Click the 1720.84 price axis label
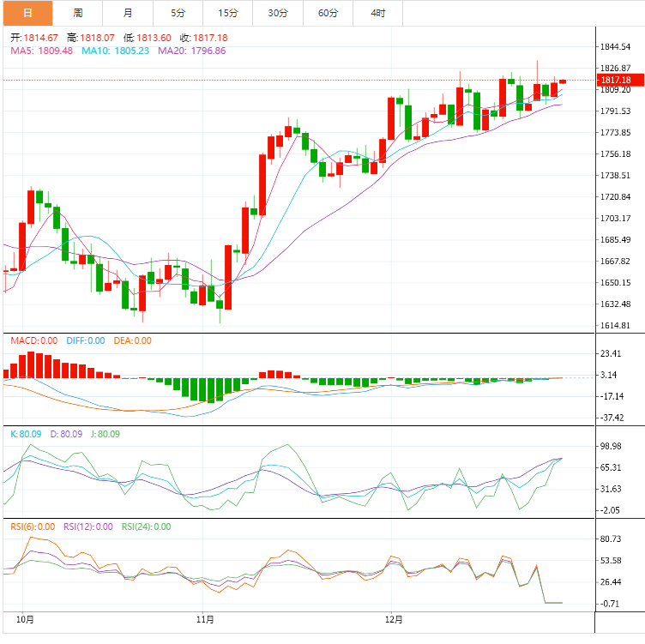 tap(615, 197)
